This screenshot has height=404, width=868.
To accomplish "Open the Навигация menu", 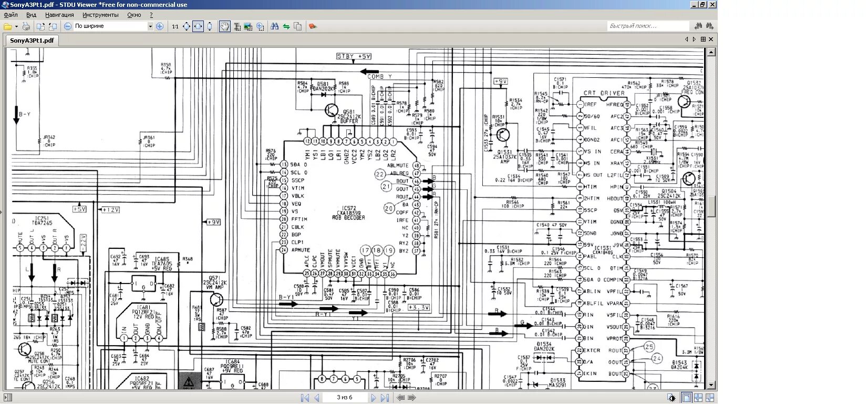I will (x=59, y=15).
